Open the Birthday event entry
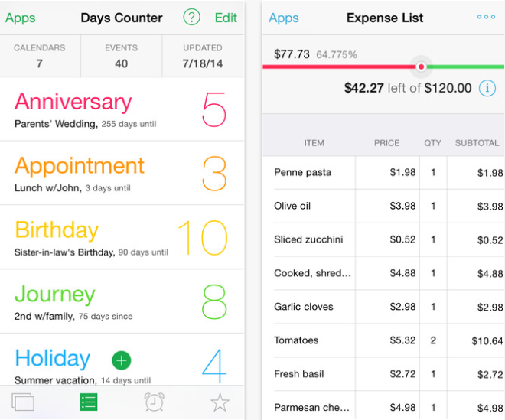 (122, 238)
